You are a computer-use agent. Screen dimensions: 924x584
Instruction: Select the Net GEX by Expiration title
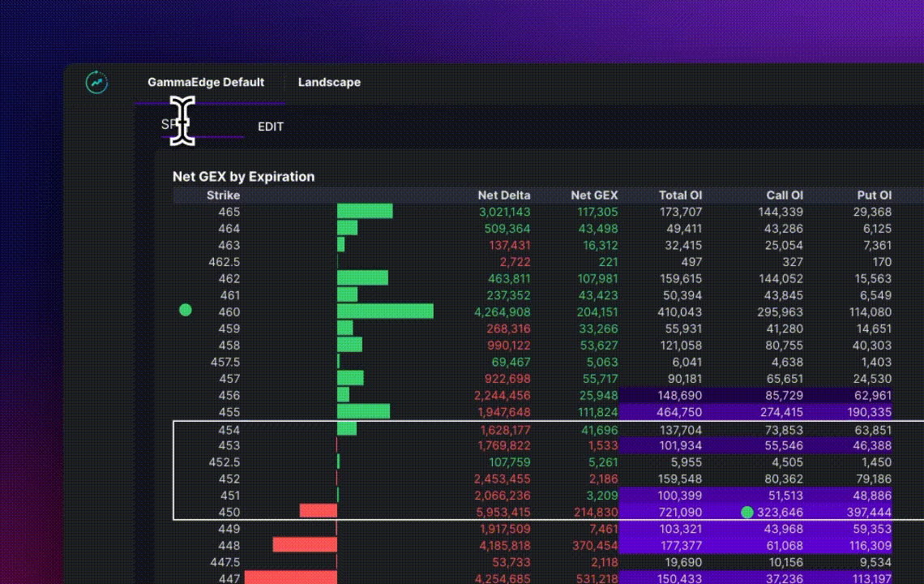[x=243, y=176]
